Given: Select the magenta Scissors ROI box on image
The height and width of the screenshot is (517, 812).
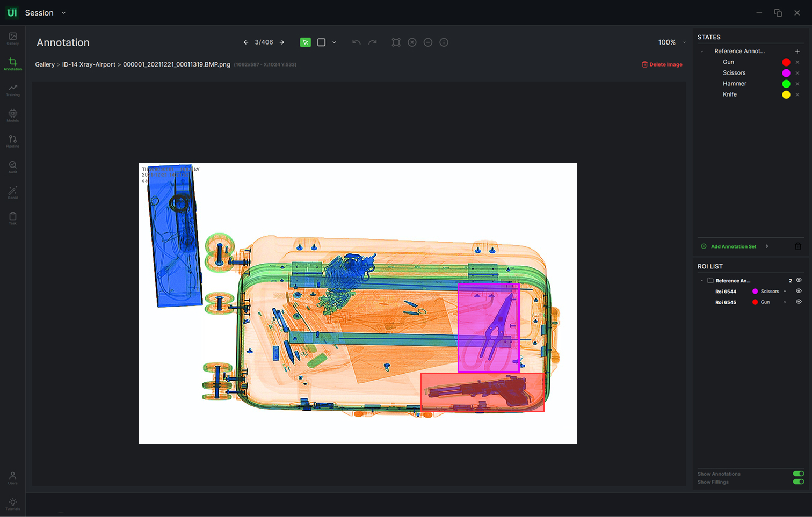Looking at the screenshot, I should (488, 327).
